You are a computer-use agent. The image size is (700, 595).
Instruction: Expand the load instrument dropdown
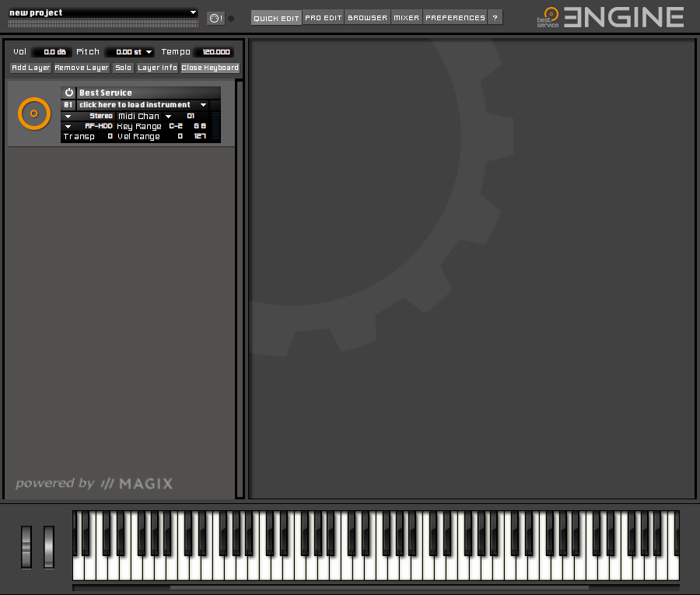tap(203, 105)
